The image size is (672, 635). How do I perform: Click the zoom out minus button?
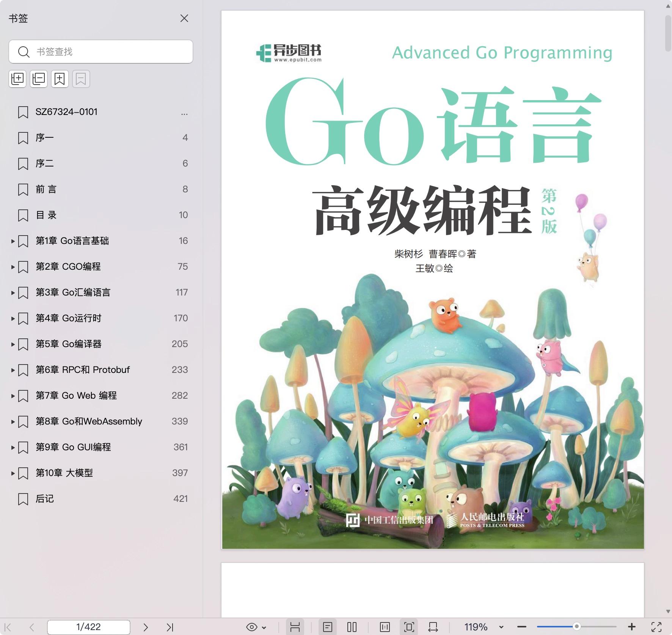click(522, 627)
